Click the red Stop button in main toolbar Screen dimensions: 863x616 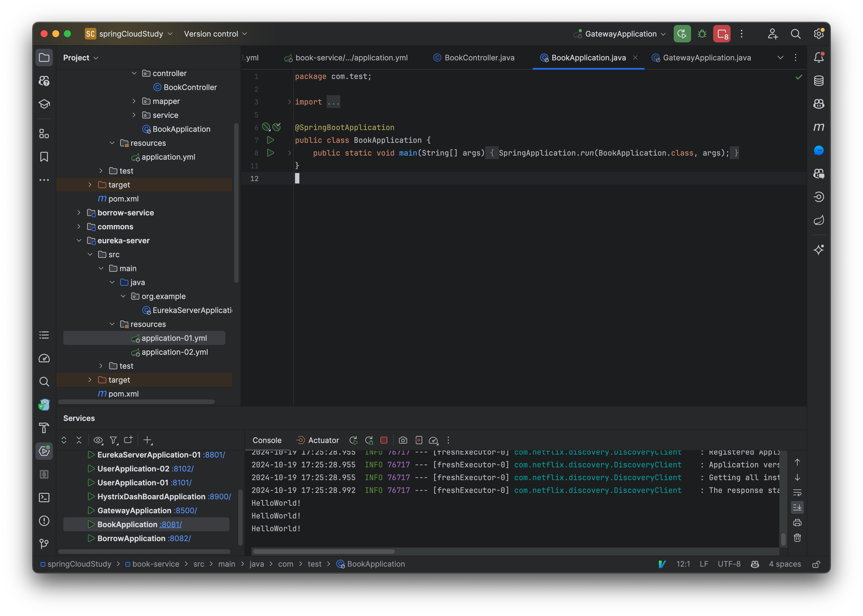pyautogui.click(x=722, y=34)
